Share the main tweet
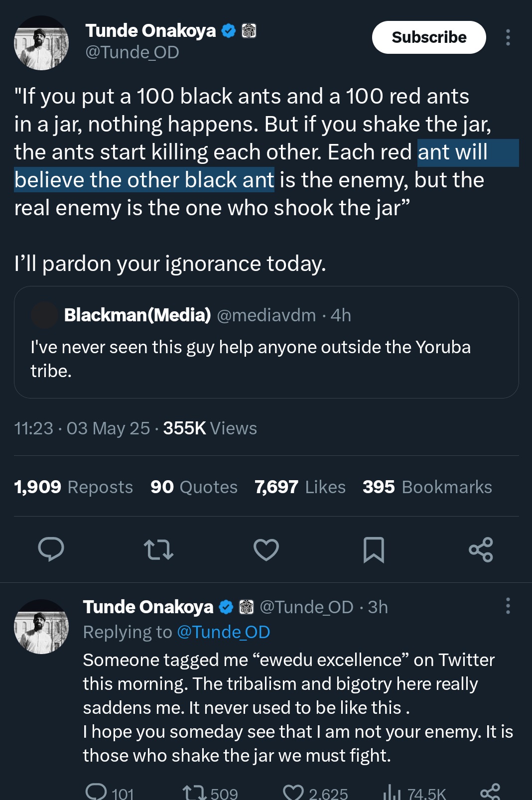Image resolution: width=532 pixels, height=800 pixels. click(481, 549)
